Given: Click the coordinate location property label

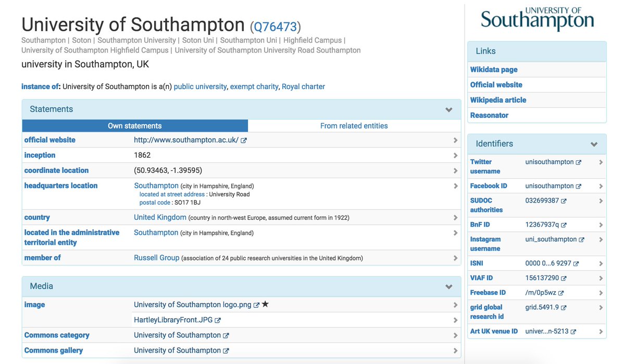Looking at the screenshot, I should pos(56,170).
